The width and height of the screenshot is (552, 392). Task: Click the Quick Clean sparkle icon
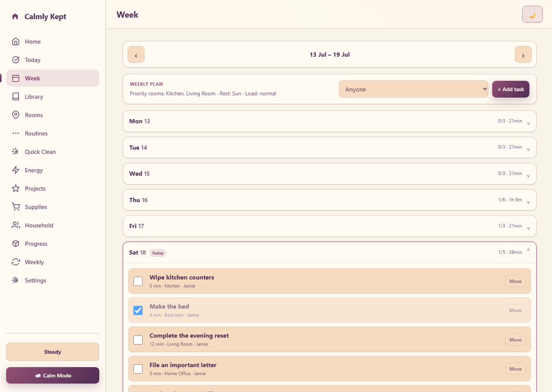tap(16, 152)
